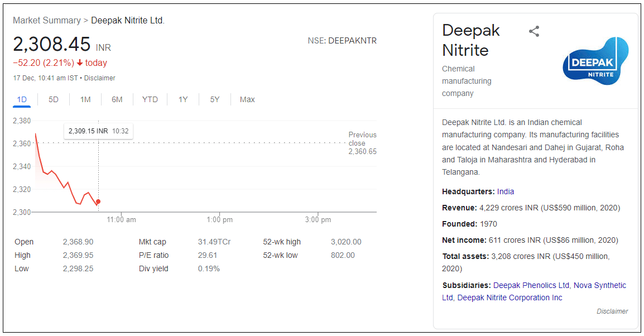Click the Mkt cap value 31.49TCr
The image size is (644, 336).
[214, 242]
